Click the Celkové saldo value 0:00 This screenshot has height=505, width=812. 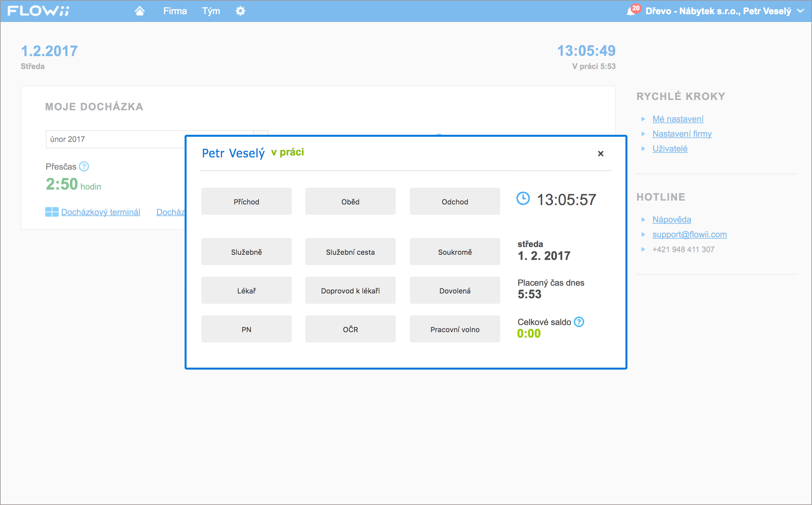529,333
